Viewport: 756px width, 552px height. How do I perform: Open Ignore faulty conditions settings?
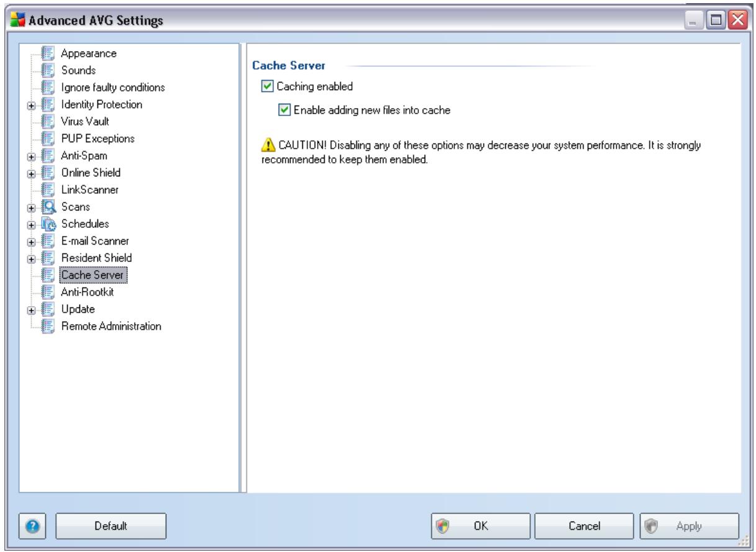(112, 87)
